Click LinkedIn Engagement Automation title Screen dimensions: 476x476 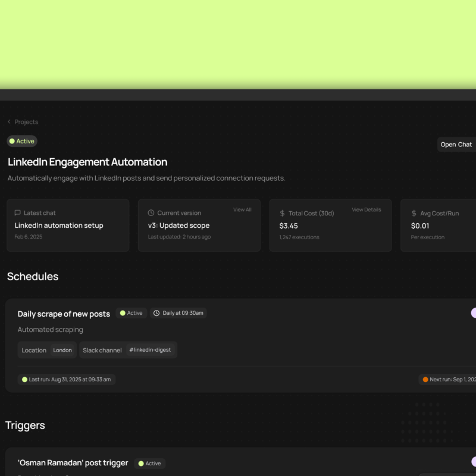(87, 162)
